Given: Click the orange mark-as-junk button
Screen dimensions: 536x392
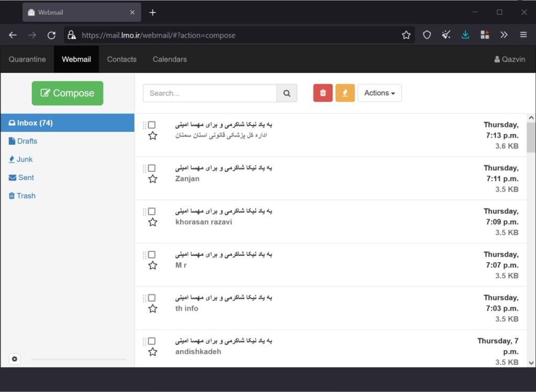Looking at the screenshot, I should [345, 93].
